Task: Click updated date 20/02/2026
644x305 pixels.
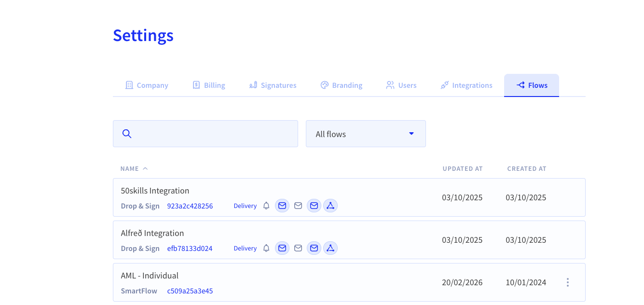Action: pos(462,282)
